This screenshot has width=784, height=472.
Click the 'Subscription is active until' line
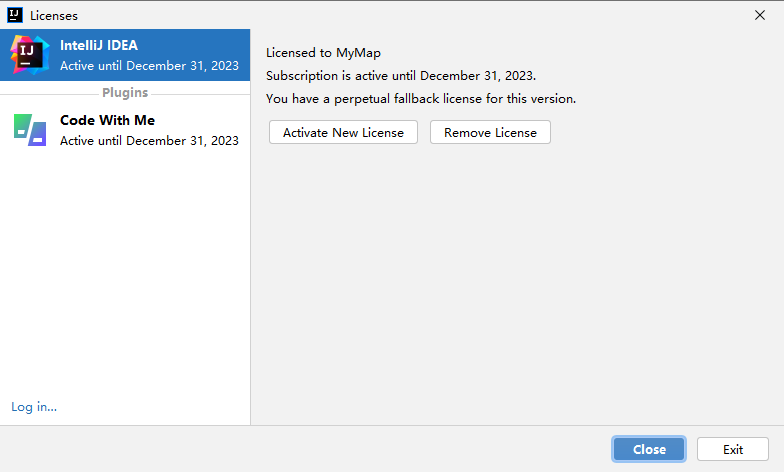coord(401,76)
